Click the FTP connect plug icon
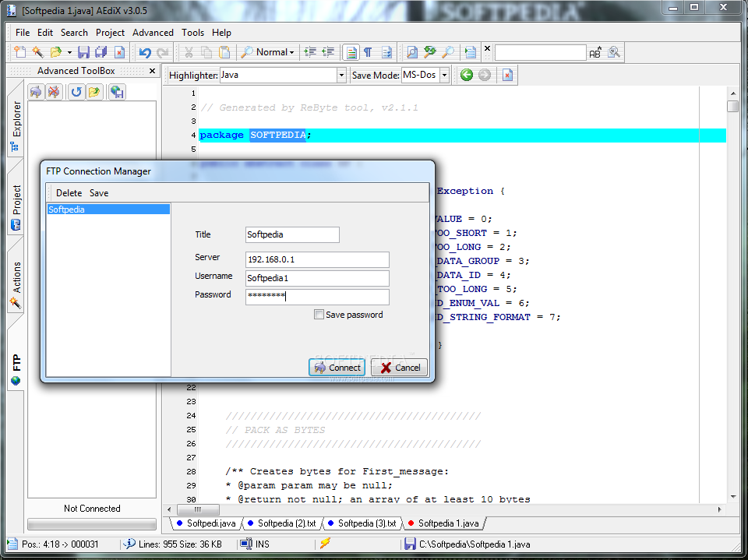The height and width of the screenshot is (560, 748). click(x=36, y=91)
